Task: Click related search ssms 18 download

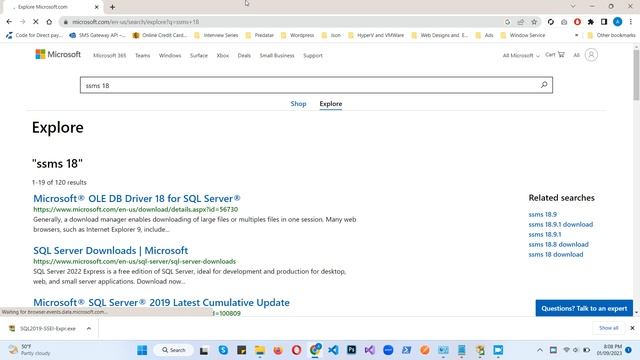Action: [556, 254]
